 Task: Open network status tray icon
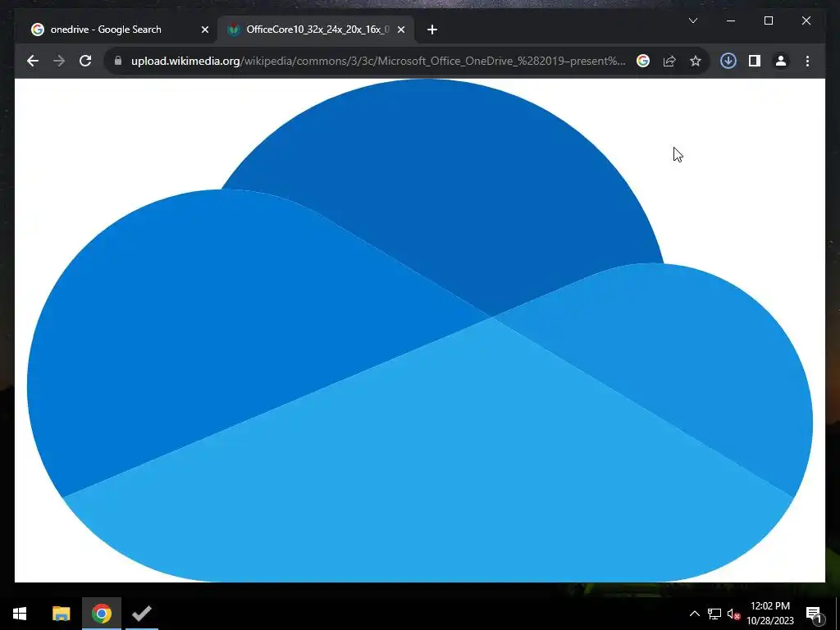[714, 614]
